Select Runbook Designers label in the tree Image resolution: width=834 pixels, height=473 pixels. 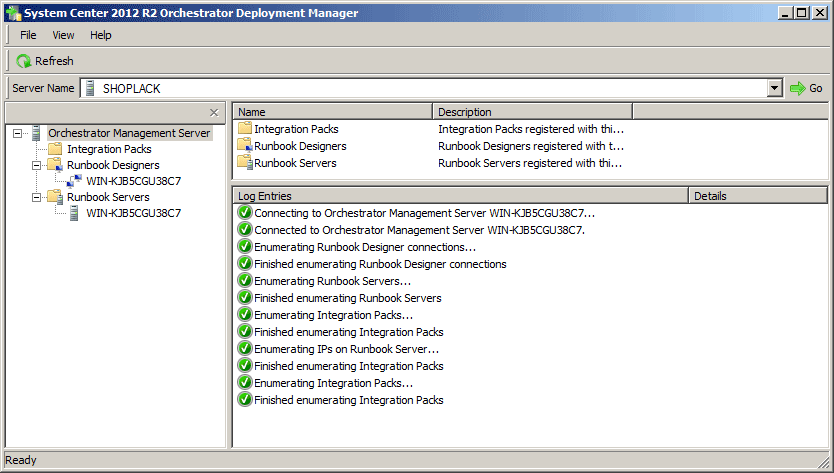pos(113,165)
